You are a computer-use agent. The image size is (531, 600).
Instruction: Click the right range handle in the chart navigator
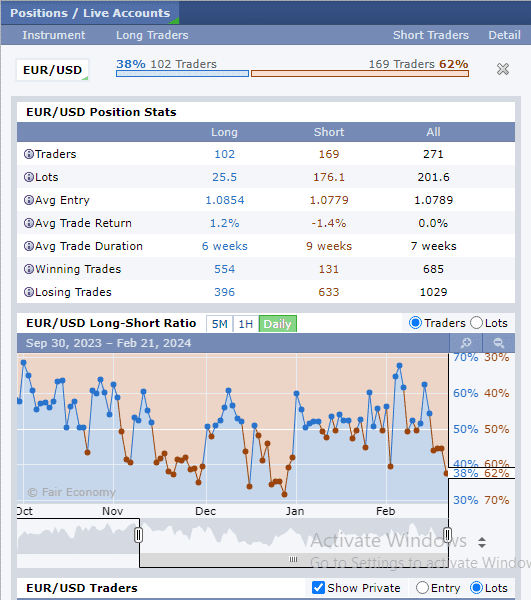point(447,534)
